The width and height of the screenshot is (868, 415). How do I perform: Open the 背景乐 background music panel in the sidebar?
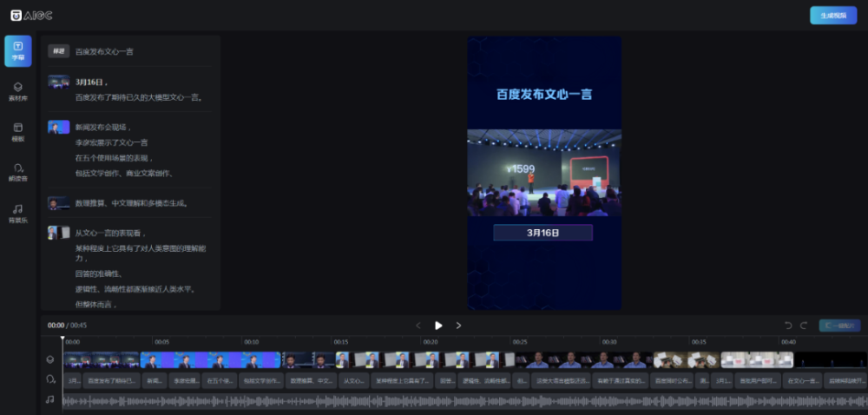pos(17,214)
